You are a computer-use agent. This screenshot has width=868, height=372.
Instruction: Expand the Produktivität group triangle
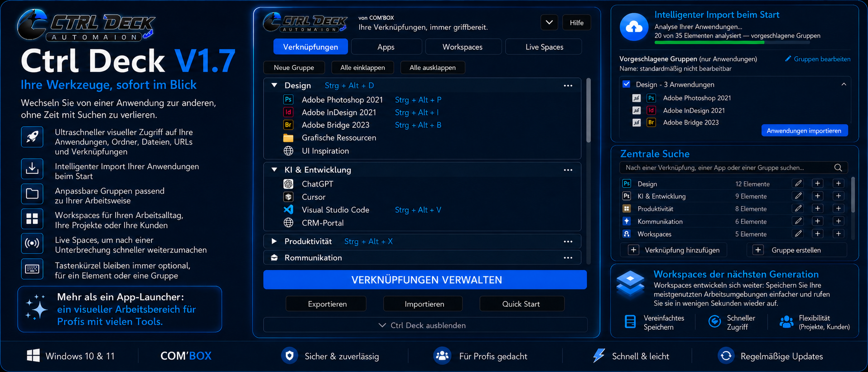274,241
